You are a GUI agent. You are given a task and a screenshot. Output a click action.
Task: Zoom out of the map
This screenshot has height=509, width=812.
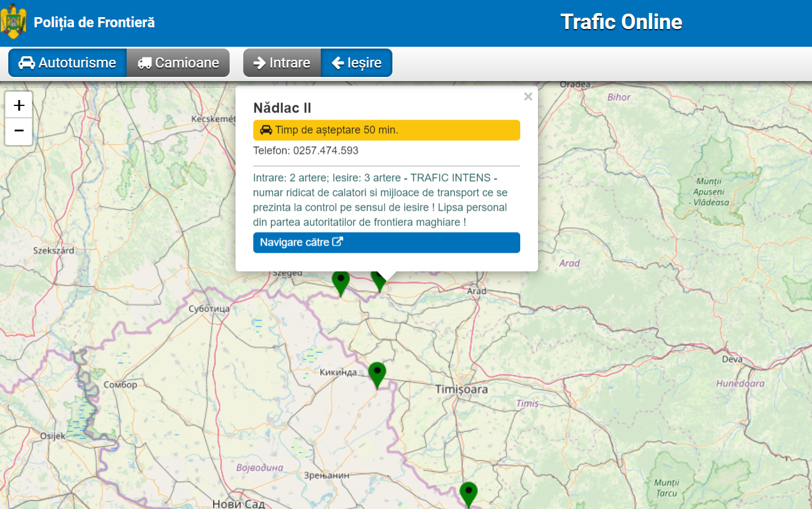(19, 131)
